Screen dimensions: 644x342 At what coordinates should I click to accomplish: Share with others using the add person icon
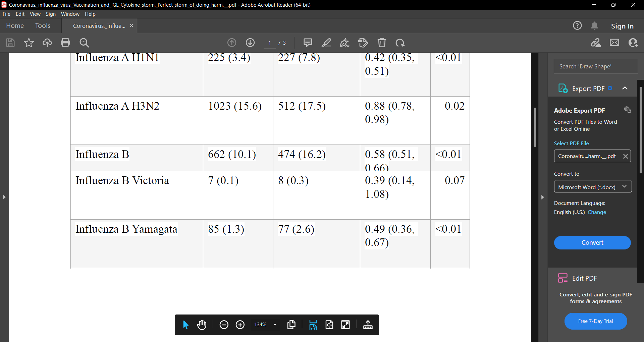(633, 43)
